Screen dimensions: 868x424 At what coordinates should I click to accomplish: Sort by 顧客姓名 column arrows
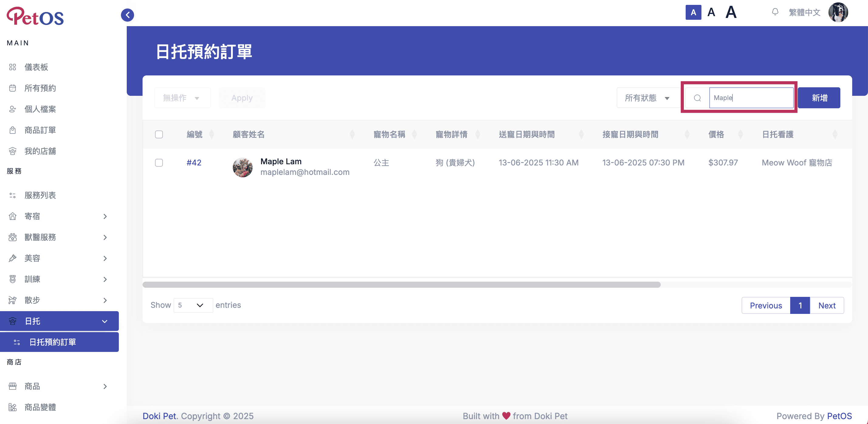352,134
